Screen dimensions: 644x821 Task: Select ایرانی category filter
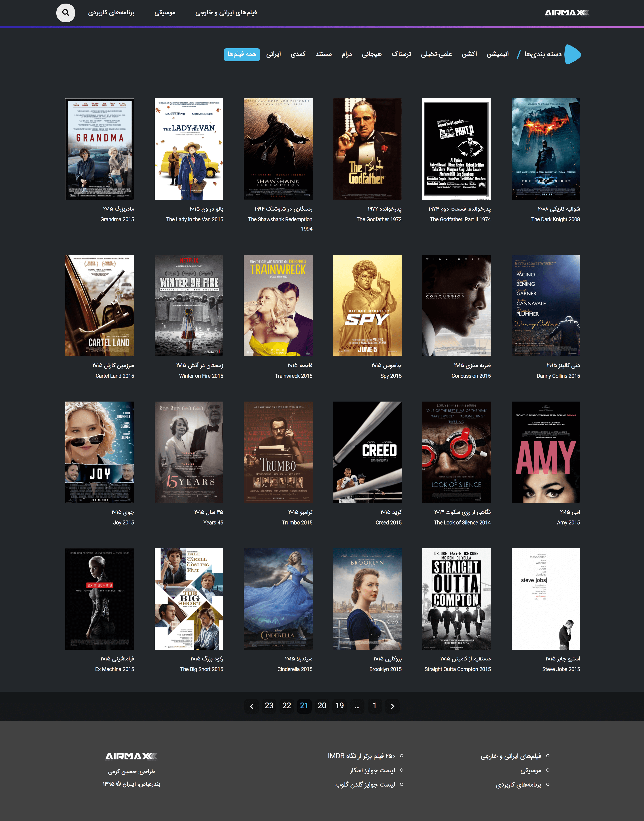pos(273,55)
